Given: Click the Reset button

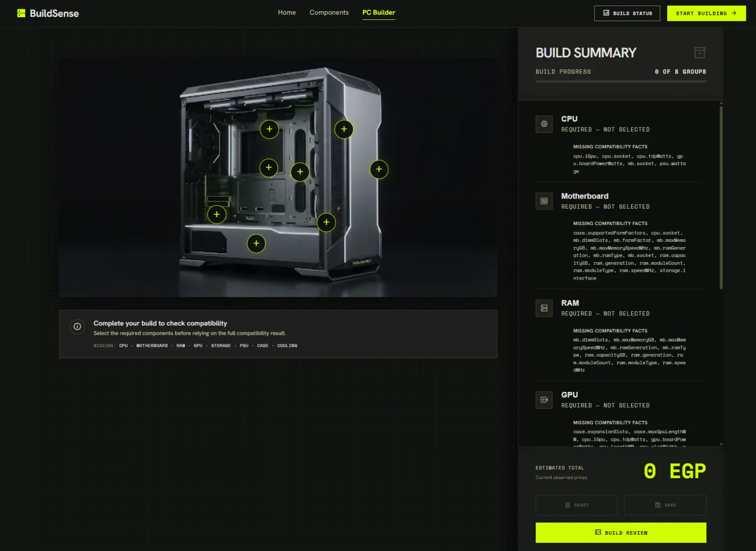Looking at the screenshot, I should [576, 505].
